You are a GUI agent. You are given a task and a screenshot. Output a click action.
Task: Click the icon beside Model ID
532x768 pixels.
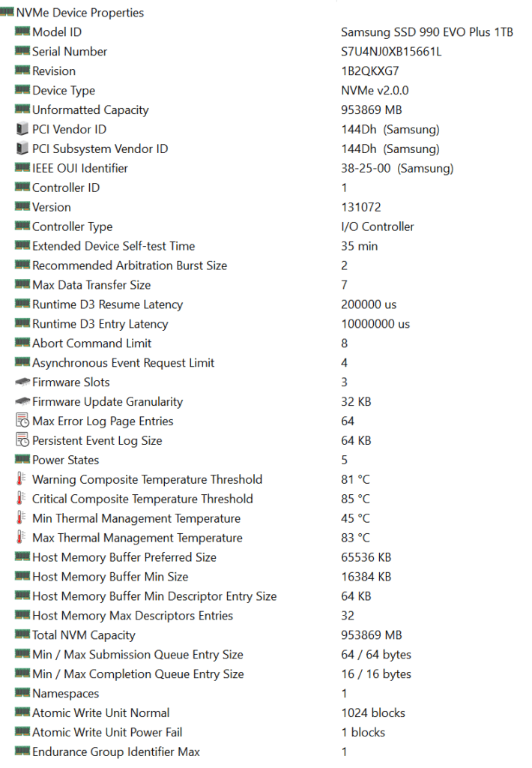point(22,32)
